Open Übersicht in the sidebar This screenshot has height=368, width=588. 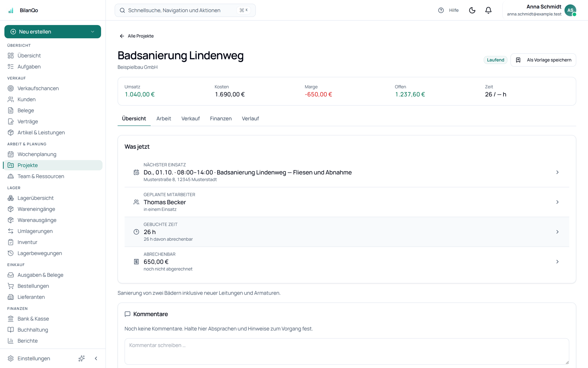[x=53, y=56]
